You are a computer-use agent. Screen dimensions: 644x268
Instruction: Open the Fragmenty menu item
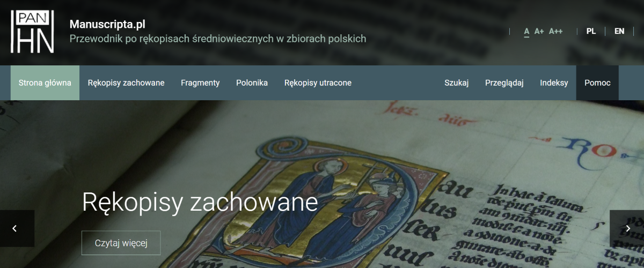tap(200, 83)
